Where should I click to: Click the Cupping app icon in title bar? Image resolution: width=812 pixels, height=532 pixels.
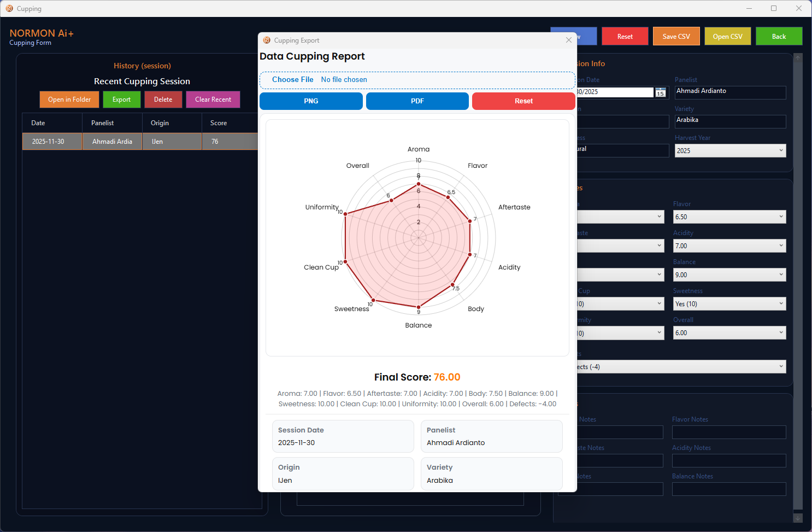pos(9,9)
